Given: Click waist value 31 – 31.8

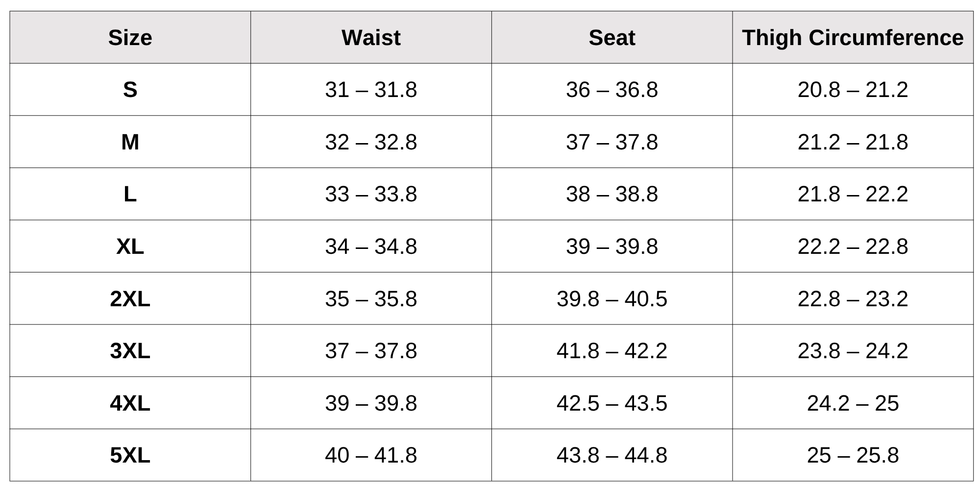Looking at the screenshot, I should click(371, 90).
